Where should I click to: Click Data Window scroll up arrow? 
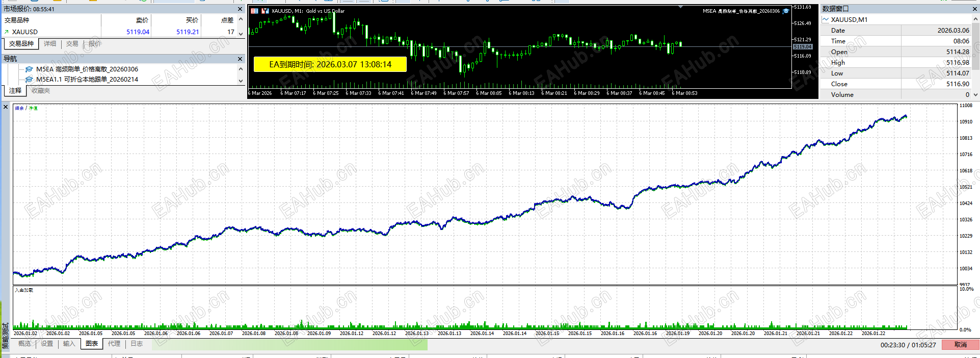coord(976,18)
